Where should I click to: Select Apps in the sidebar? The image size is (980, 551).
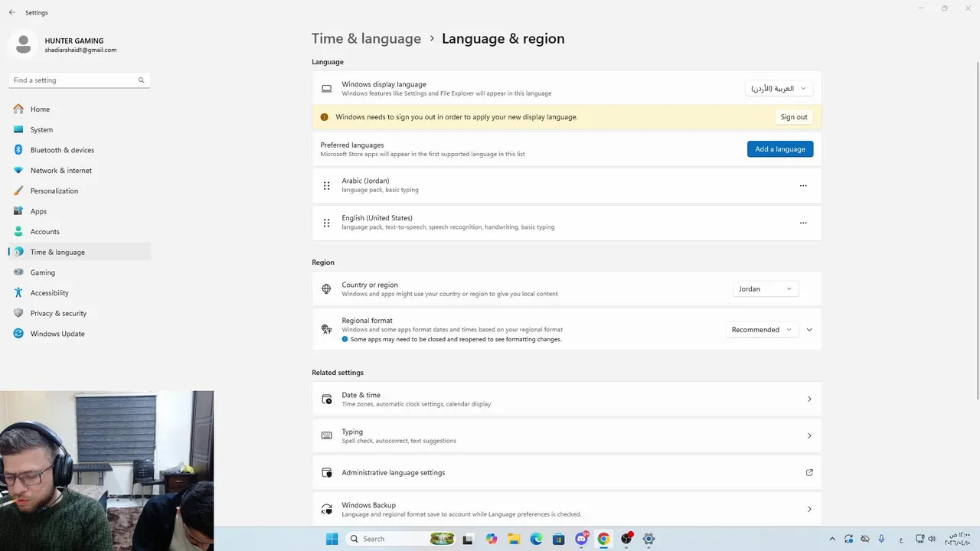(80, 211)
